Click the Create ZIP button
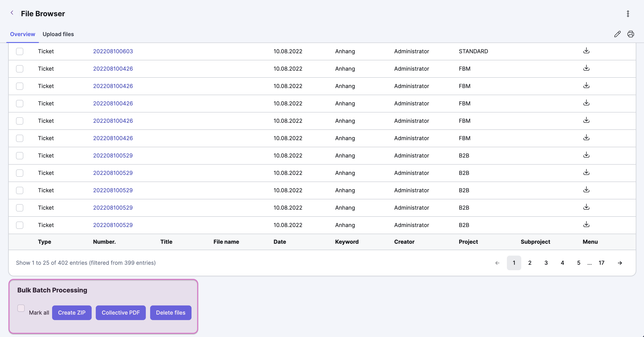The width and height of the screenshot is (644, 337). (72, 313)
